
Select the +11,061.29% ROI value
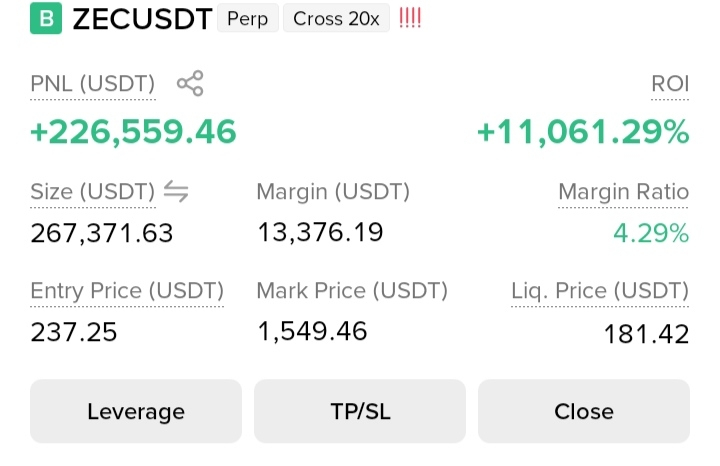point(583,132)
